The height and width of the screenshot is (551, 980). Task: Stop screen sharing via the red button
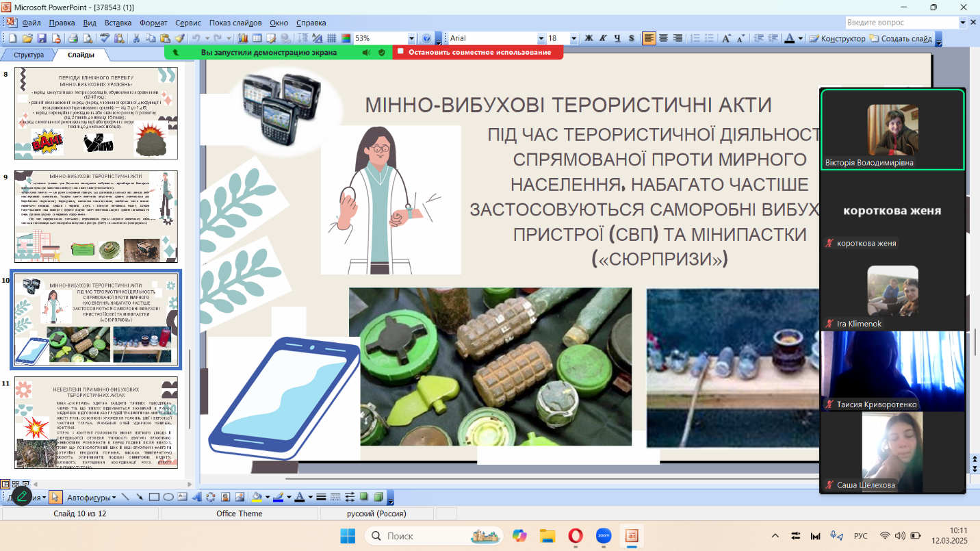478,52
